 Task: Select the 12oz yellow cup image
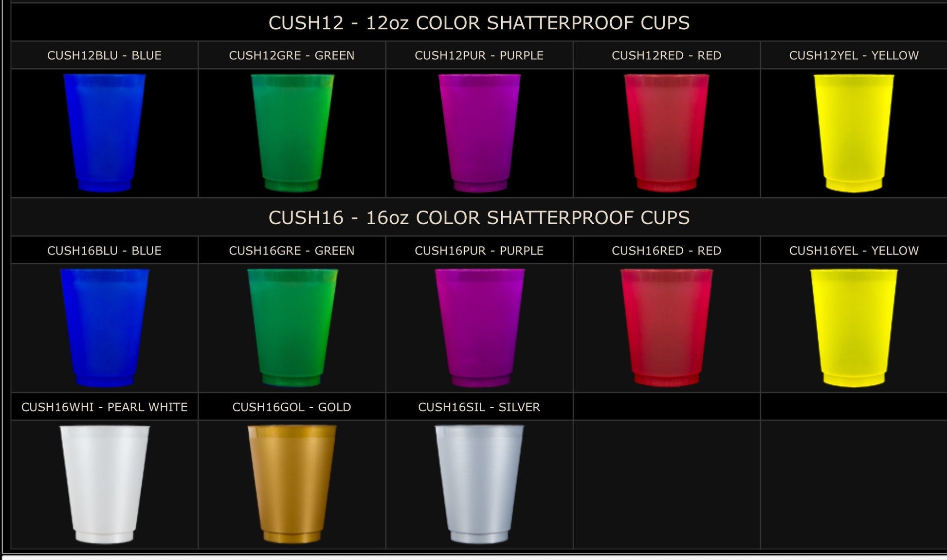[x=854, y=133]
